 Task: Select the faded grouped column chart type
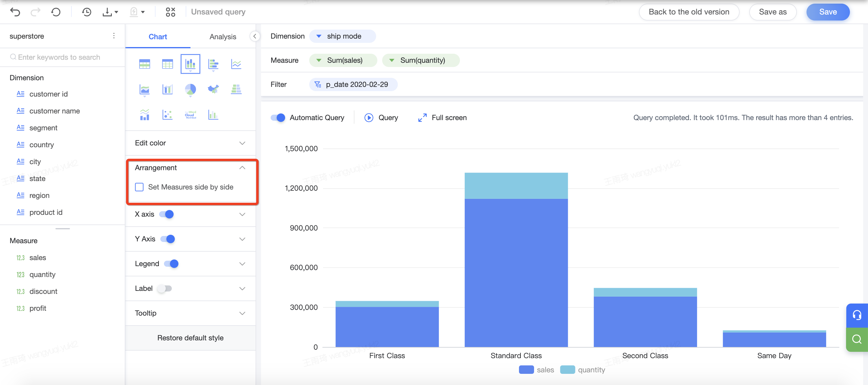213,115
